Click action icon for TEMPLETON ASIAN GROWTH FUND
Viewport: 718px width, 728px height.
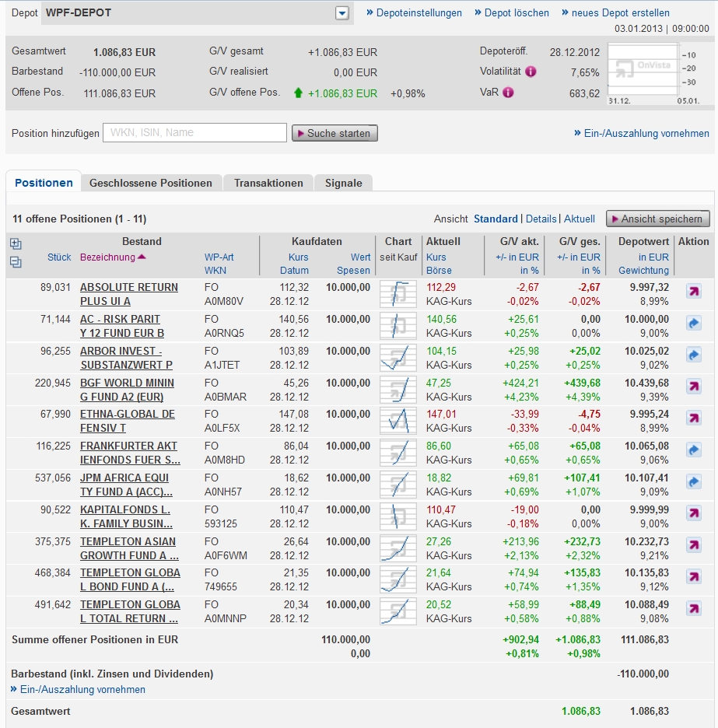[x=693, y=545]
